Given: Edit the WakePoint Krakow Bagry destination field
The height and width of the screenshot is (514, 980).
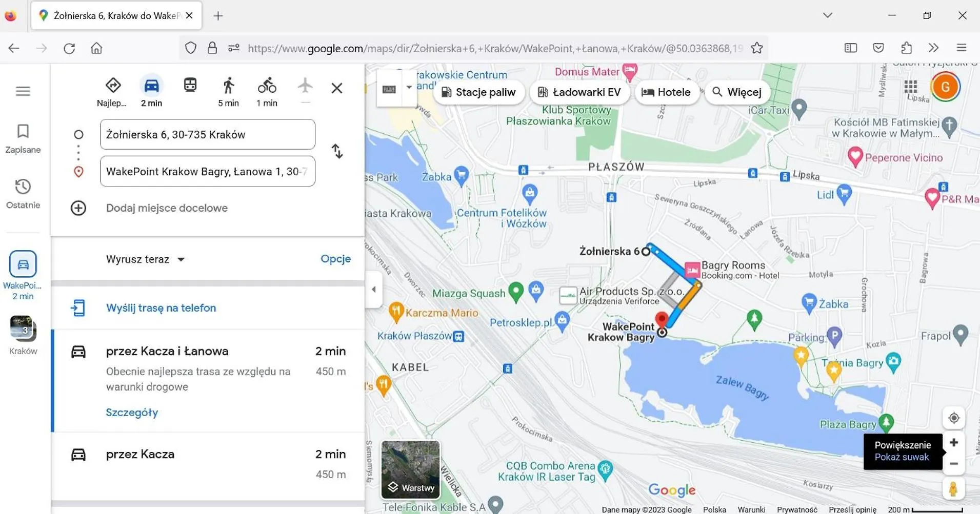Looking at the screenshot, I should point(208,171).
